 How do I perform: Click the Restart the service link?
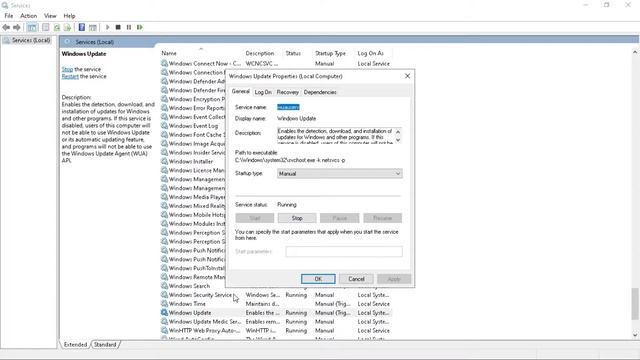(70, 76)
